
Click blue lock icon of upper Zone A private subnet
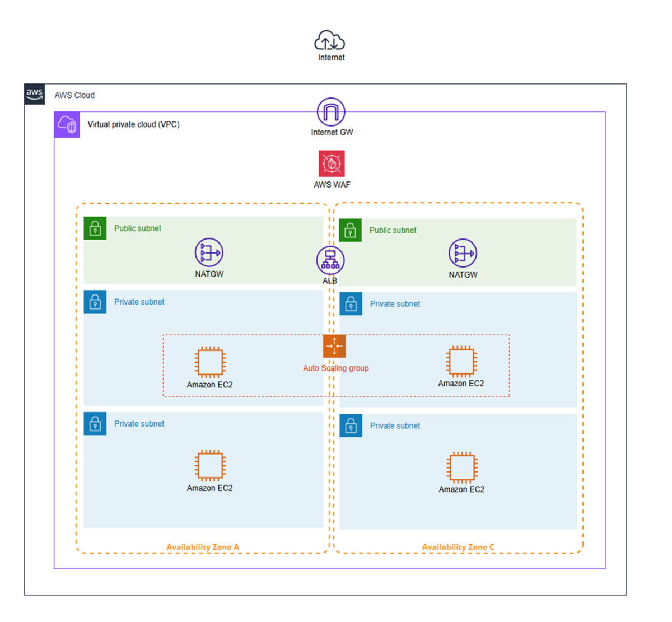pyautogui.click(x=95, y=302)
